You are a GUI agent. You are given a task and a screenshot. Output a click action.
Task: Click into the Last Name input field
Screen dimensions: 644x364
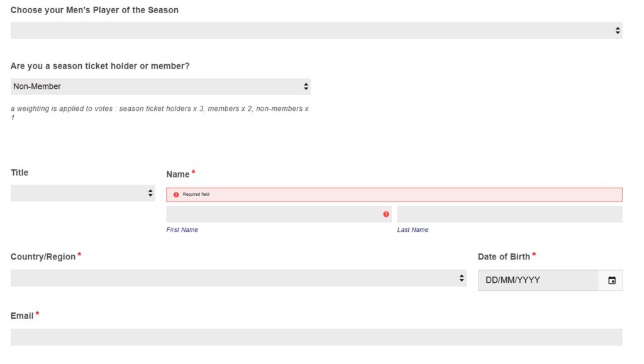coord(509,214)
